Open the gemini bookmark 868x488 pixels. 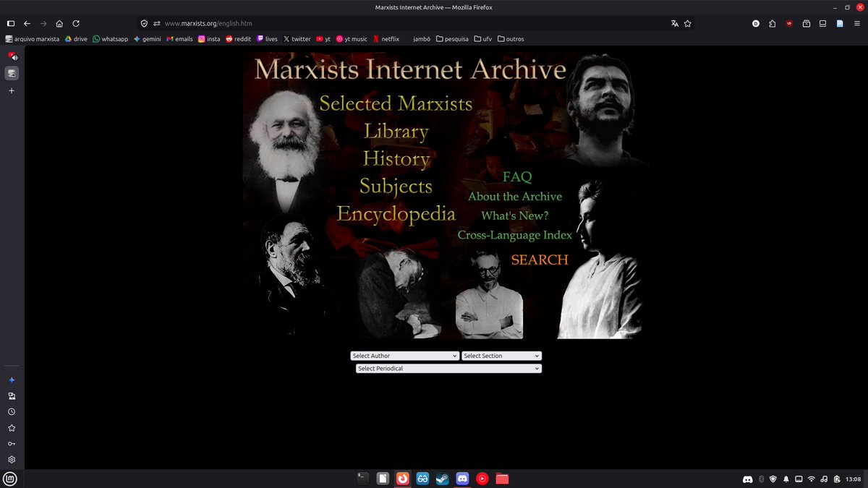pos(147,39)
